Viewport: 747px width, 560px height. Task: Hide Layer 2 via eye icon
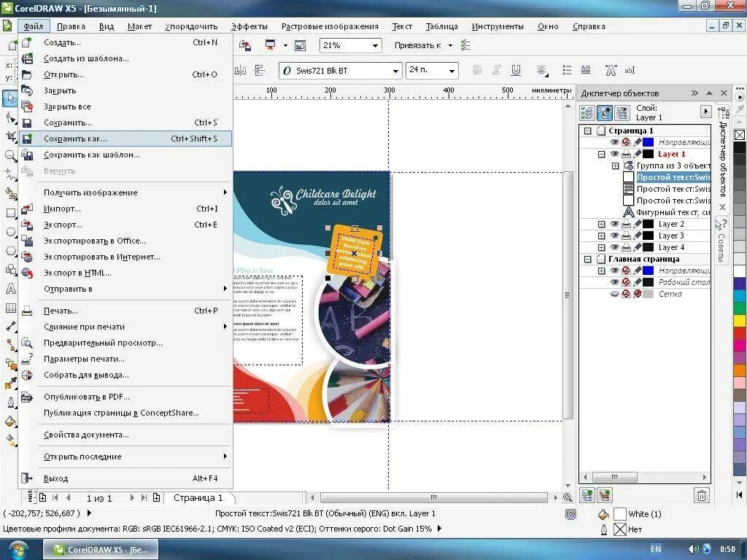click(614, 224)
